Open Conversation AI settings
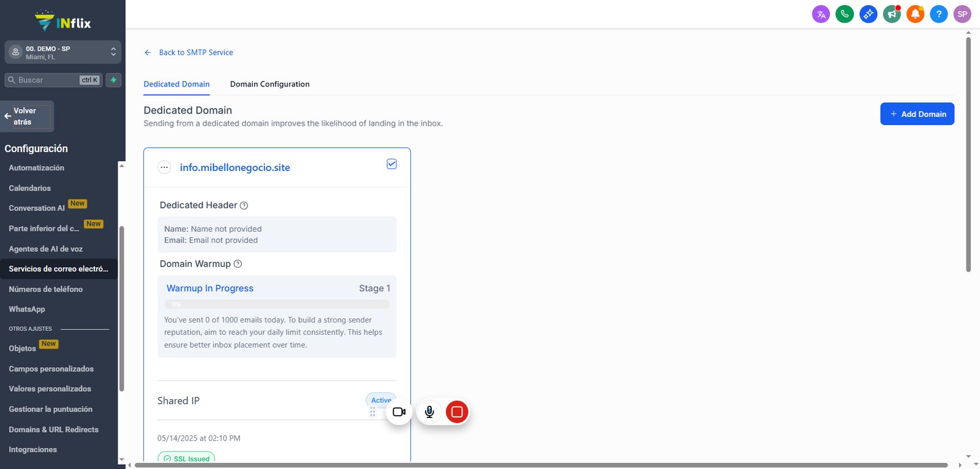The width and height of the screenshot is (980, 469). point(37,208)
